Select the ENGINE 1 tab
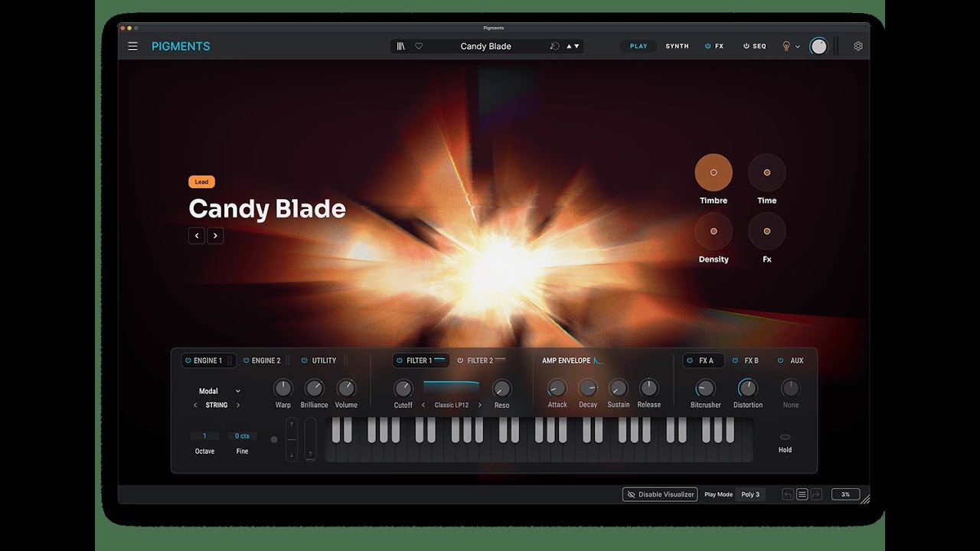 click(x=207, y=360)
